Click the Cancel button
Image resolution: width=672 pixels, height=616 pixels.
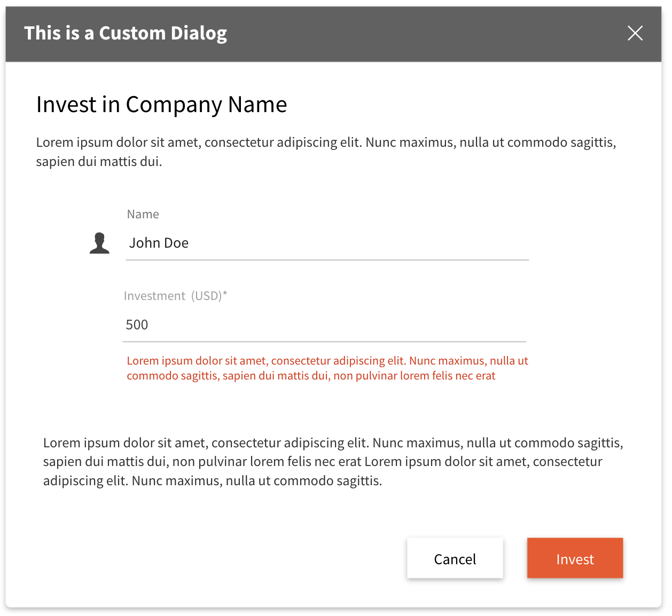click(455, 558)
